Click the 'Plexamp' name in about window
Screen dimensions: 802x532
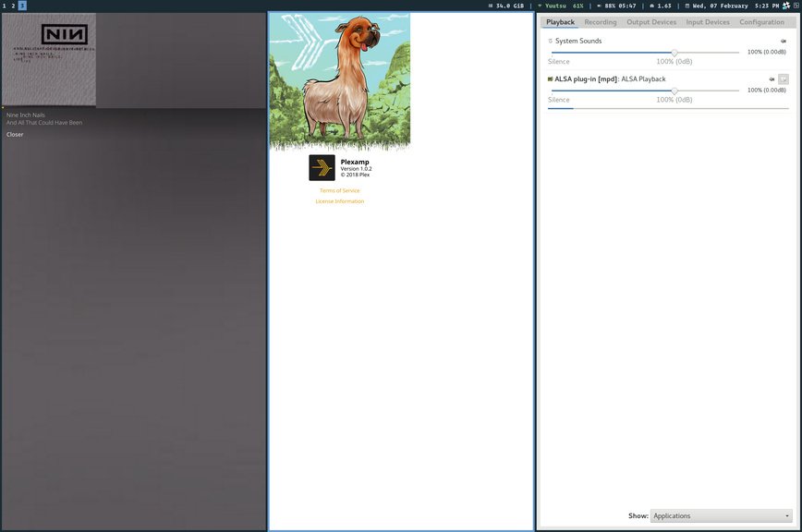(x=355, y=162)
